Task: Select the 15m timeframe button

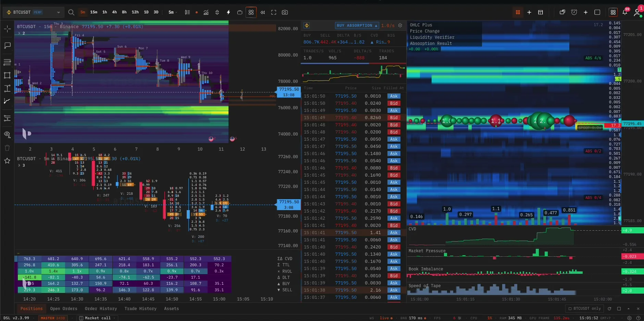Action: coord(94,12)
